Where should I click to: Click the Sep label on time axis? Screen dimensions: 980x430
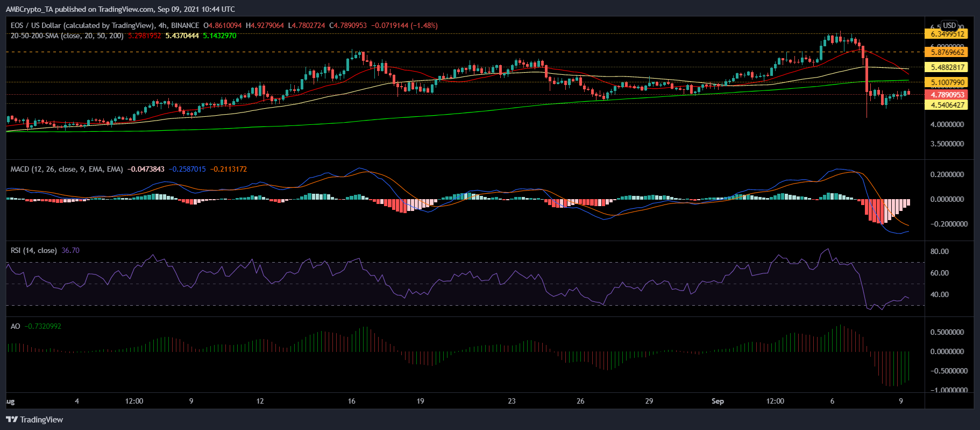coord(718,401)
